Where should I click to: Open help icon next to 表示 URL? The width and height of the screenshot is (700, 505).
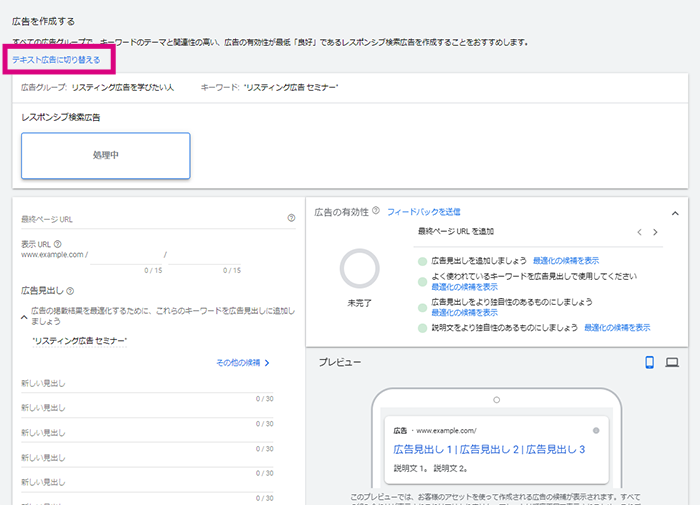click(58, 244)
